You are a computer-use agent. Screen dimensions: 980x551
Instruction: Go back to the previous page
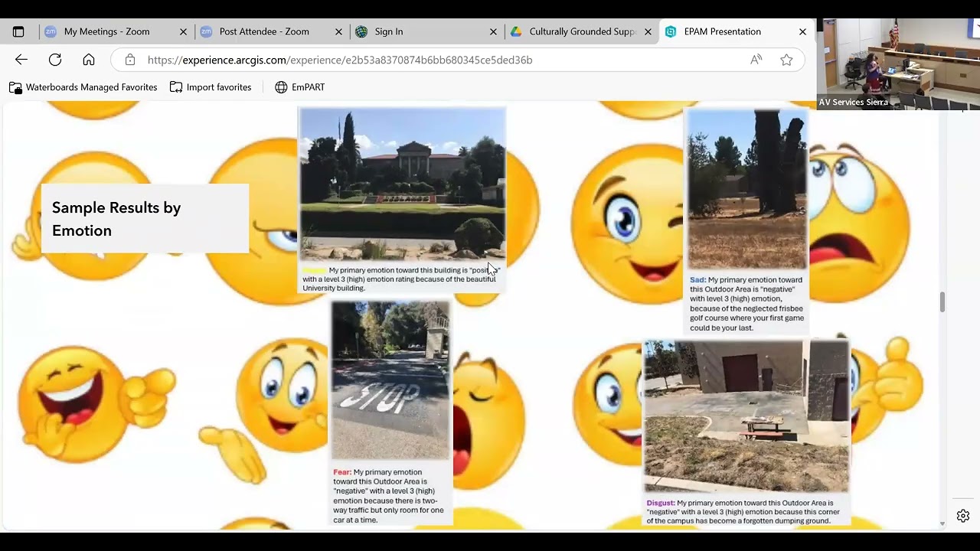tap(21, 60)
